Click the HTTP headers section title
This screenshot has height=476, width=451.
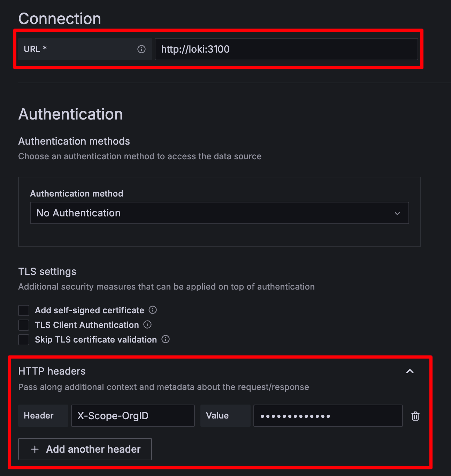pyautogui.click(x=52, y=371)
